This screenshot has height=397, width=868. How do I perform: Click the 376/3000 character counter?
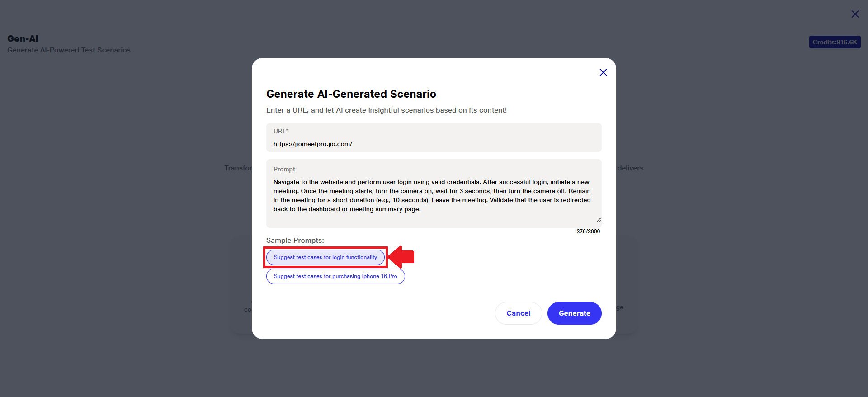click(x=588, y=232)
